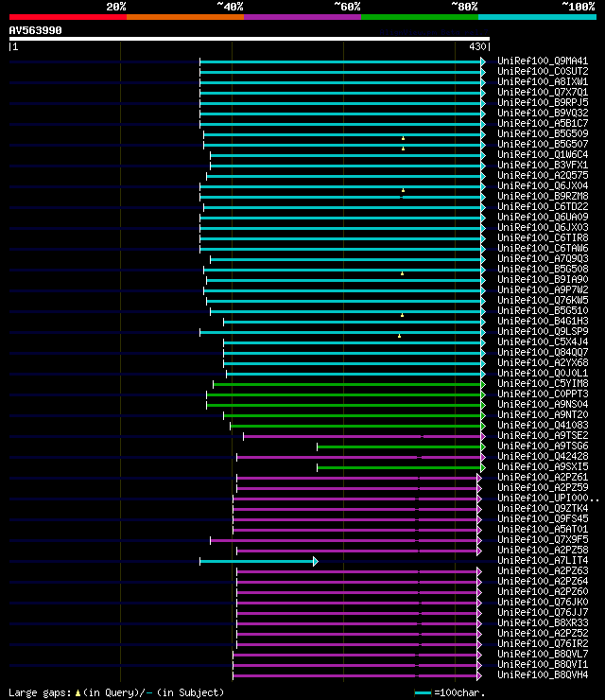This screenshot has height=700, width=605.
Task: Select the UniRef100_A9P7W2 label
Action: point(543,289)
